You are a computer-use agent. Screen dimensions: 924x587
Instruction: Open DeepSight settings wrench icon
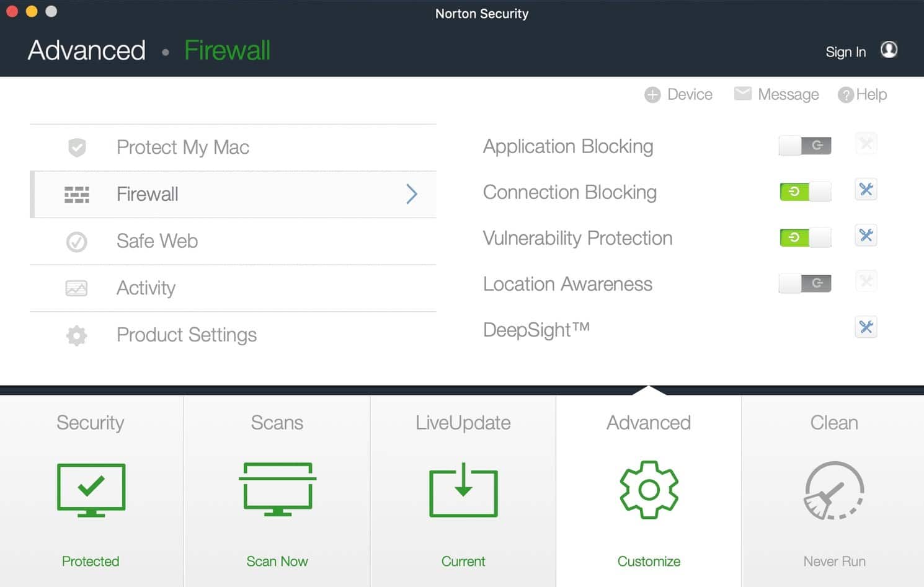866,327
